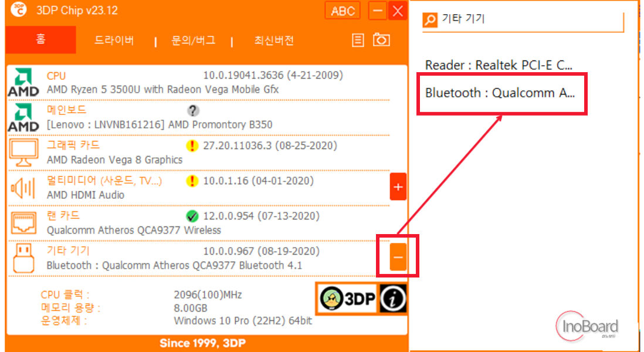This screenshot has width=644, height=352.
Task: Click AMD HDMI Audio text
Action: coord(86,195)
